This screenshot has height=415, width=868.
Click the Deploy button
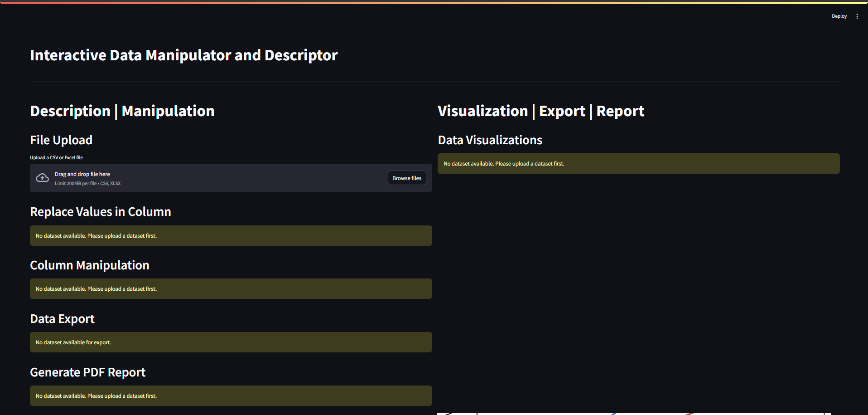[839, 16]
